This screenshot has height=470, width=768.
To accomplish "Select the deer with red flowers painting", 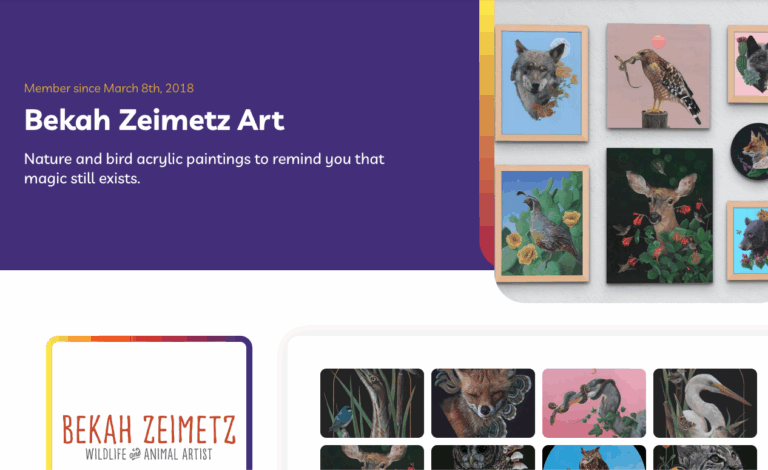I will pyautogui.click(x=659, y=216).
